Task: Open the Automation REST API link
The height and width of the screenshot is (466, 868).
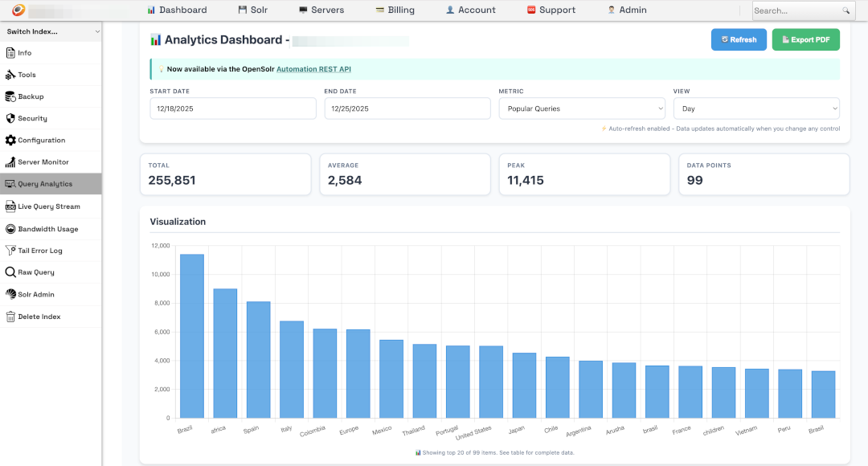Action: 312,68
